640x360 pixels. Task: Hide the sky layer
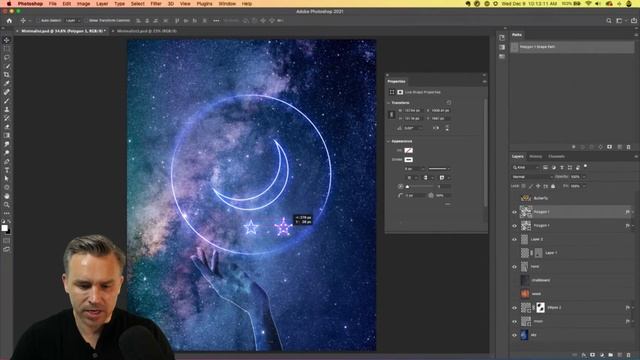click(x=514, y=336)
